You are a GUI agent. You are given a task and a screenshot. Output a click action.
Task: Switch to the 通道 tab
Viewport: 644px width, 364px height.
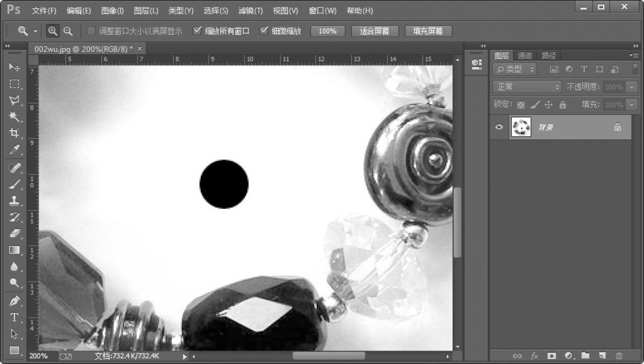(524, 55)
